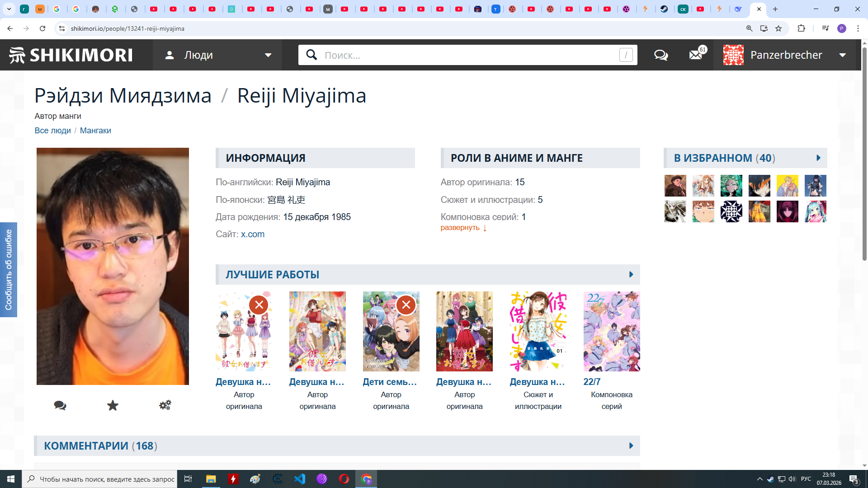The width and height of the screenshot is (868, 488).
Task: Expand the Panzerbrecher user menu arrow
Action: (x=843, y=55)
